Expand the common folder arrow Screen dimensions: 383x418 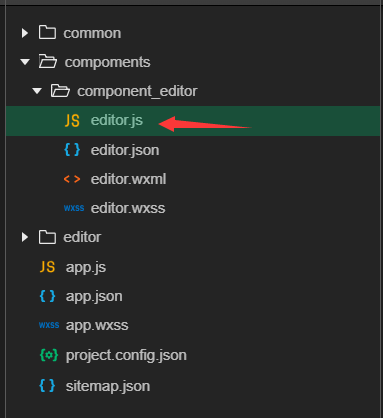point(25,33)
